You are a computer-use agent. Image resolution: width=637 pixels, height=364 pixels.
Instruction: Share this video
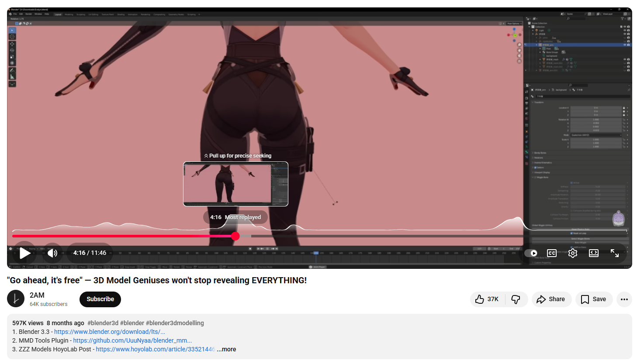click(x=551, y=299)
